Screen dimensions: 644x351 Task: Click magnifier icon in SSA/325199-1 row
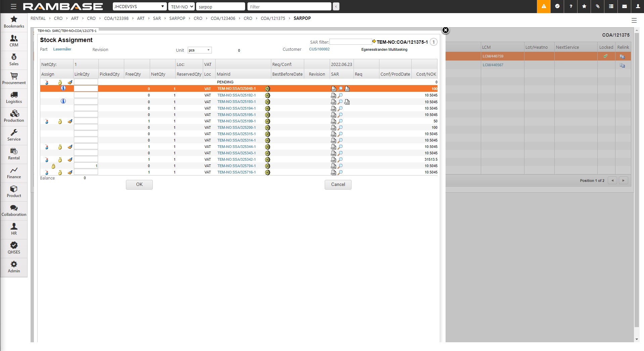(340, 121)
